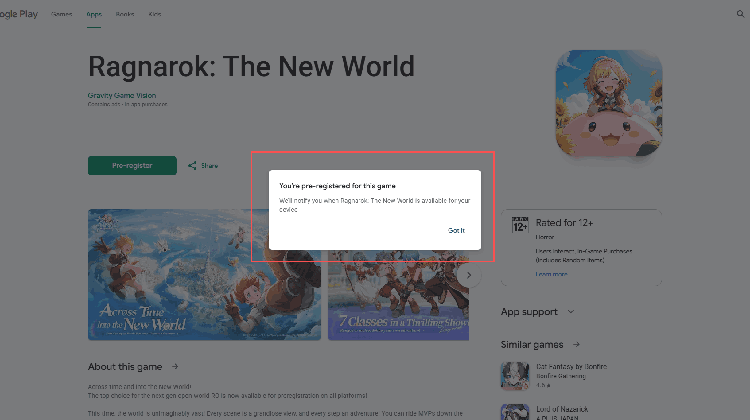Viewport: 750px width, 420px height.
Task: Click the Google Play logo
Action: [19, 14]
